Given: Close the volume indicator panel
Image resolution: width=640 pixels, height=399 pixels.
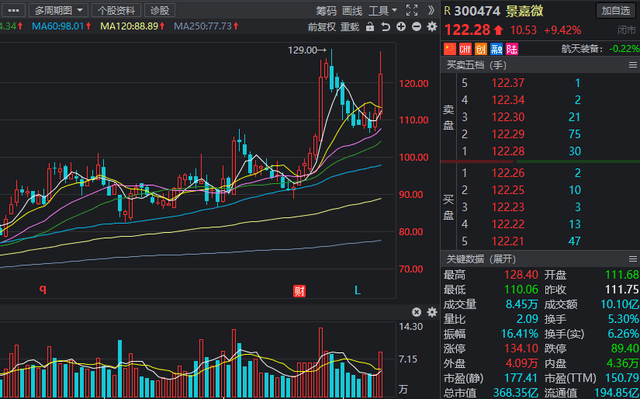Looking at the screenshot, I should tap(416, 312).
